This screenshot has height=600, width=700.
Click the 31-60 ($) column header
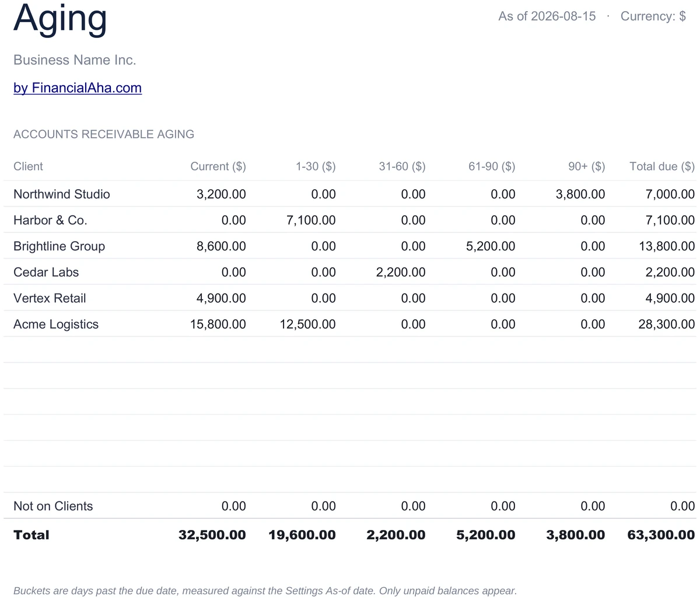[x=402, y=166]
